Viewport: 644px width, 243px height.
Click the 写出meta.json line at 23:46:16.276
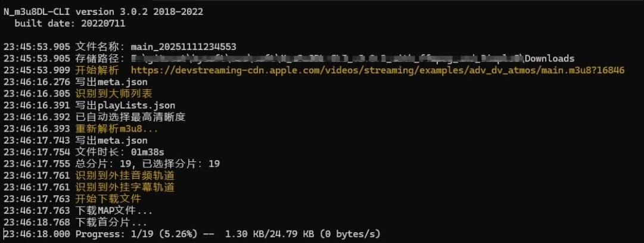[x=111, y=82]
